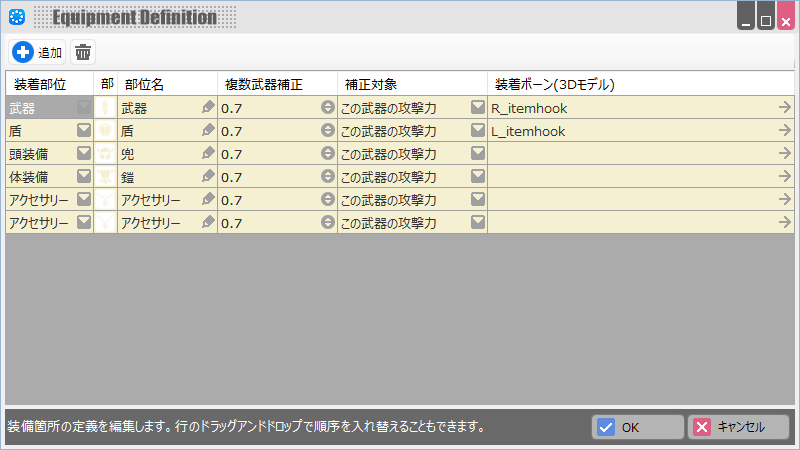
Task: Click the trash can delete icon
Action: point(83,52)
